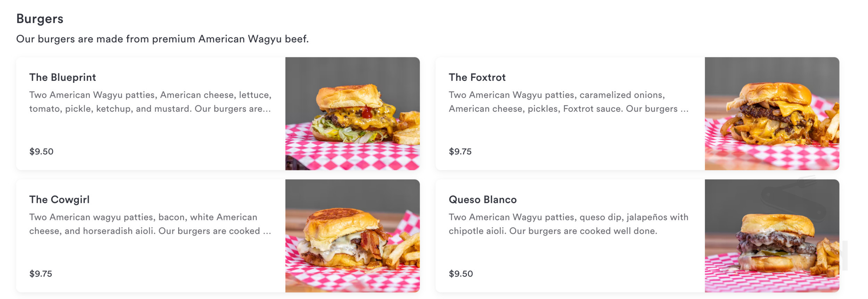Image resolution: width=868 pixels, height=299 pixels.
Task: Click the Queso Blanco item title
Action: (483, 199)
